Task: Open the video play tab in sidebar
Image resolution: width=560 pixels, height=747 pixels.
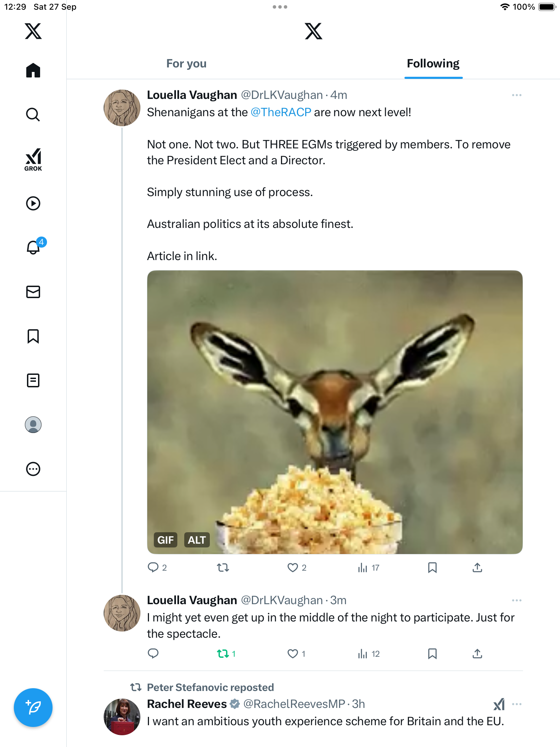Action: coord(33,203)
